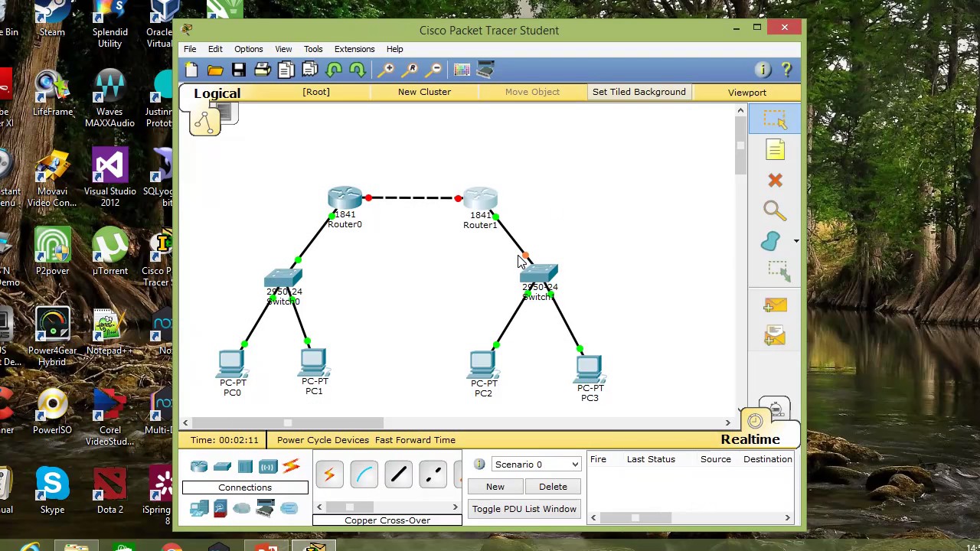Undo with the left green arrow icon
Image resolution: width=980 pixels, height=551 pixels.
pos(334,70)
